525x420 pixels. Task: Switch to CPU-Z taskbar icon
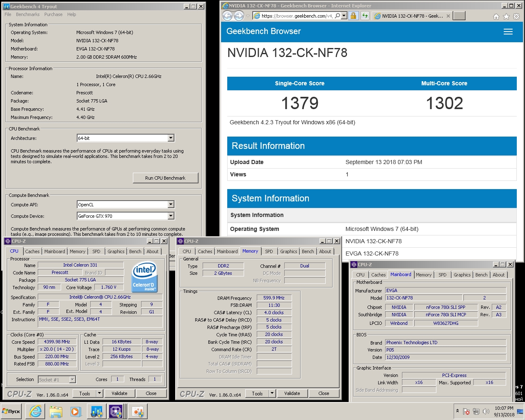(116, 411)
